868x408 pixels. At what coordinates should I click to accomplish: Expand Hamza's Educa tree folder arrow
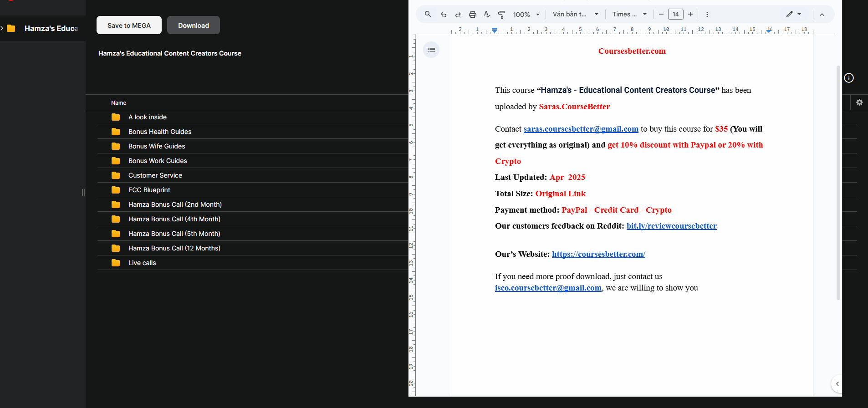click(2, 28)
